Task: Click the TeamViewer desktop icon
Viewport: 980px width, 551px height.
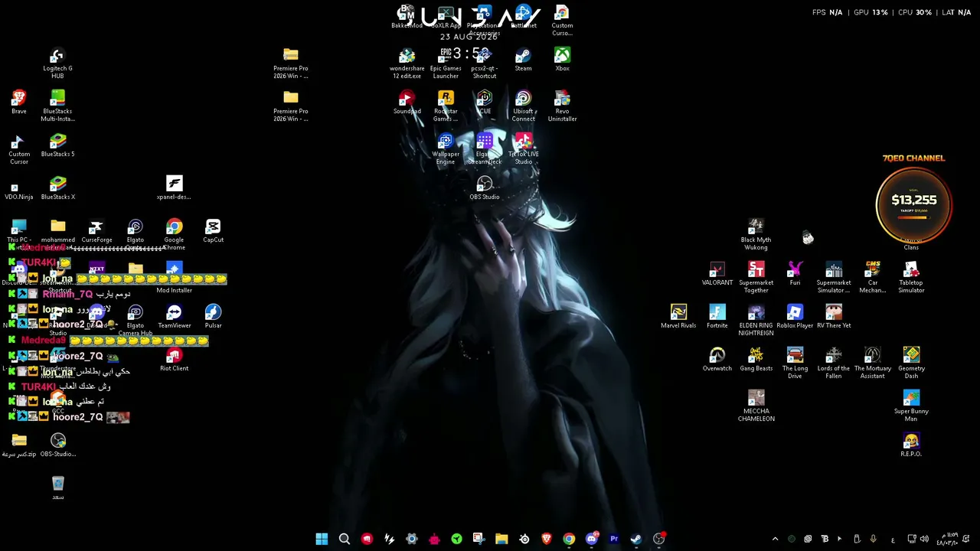Action: click(x=175, y=317)
